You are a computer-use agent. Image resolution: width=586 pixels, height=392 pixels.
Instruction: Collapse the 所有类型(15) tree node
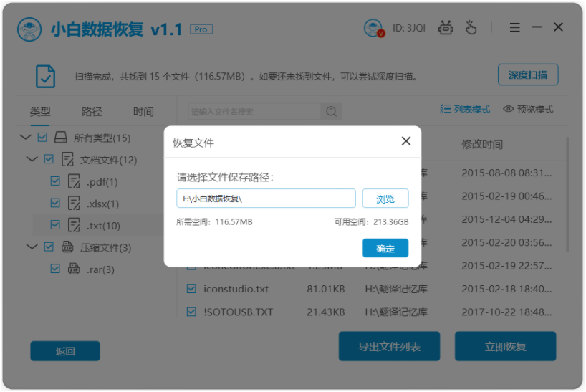point(26,138)
